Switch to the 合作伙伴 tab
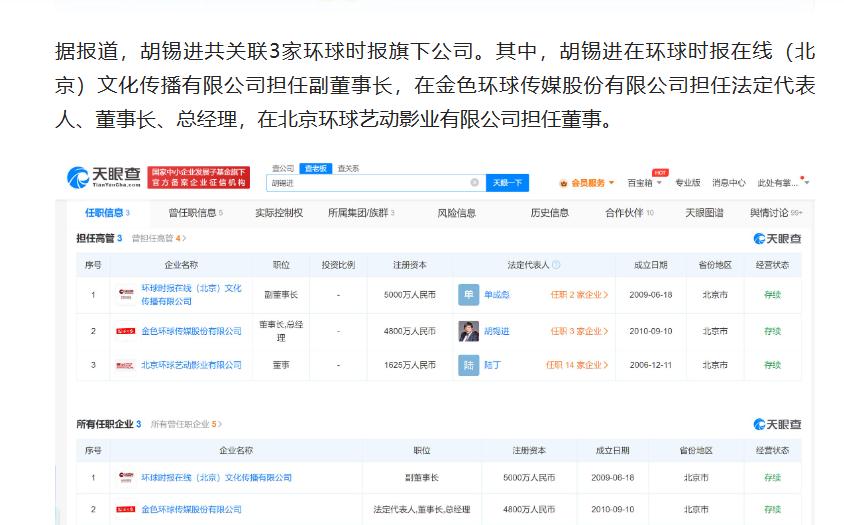This screenshot has width=844, height=525. pyautogui.click(x=629, y=213)
